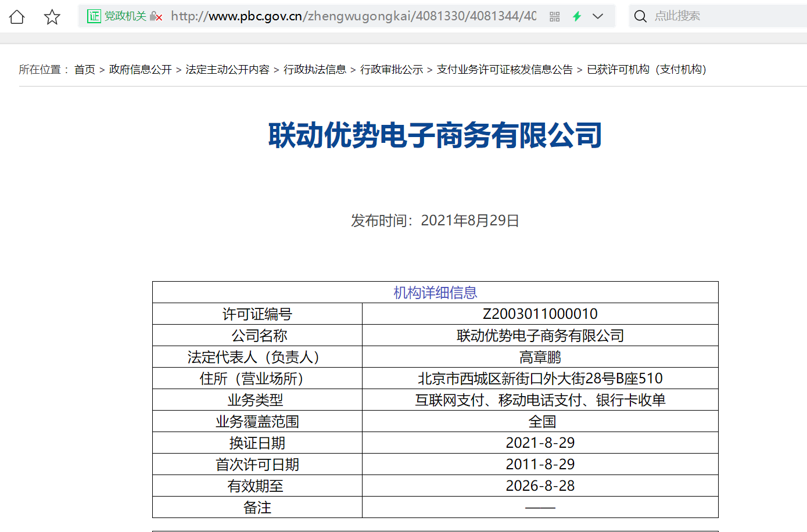
Task: Click 法定代表人（负责人）label cell
Action: [x=257, y=357]
